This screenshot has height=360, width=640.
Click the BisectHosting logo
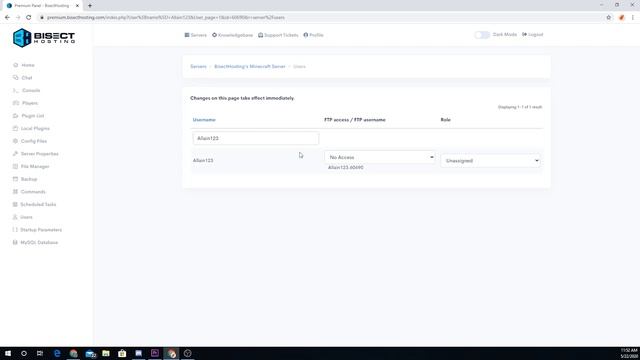pyautogui.click(x=44, y=38)
